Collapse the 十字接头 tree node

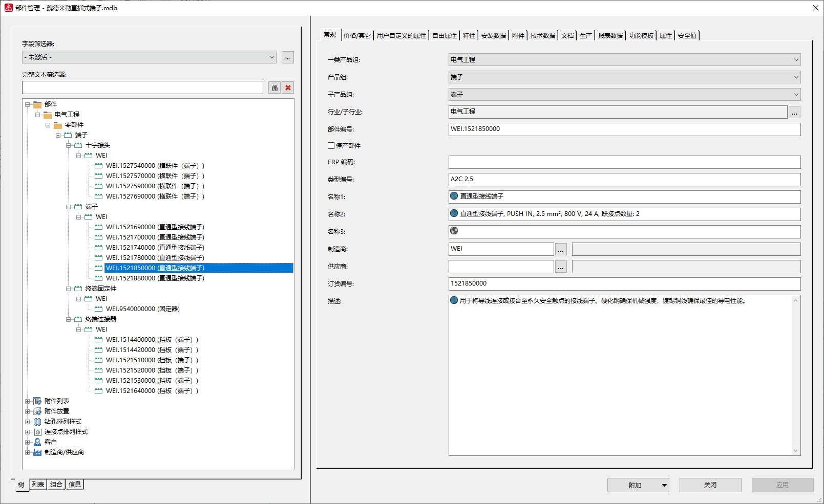(x=69, y=145)
